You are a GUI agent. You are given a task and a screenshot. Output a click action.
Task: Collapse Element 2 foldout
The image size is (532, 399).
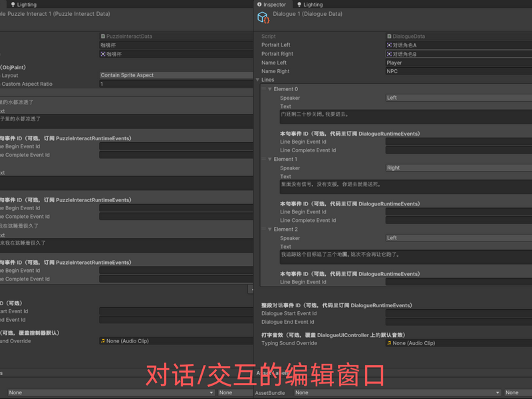pos(270,229)
